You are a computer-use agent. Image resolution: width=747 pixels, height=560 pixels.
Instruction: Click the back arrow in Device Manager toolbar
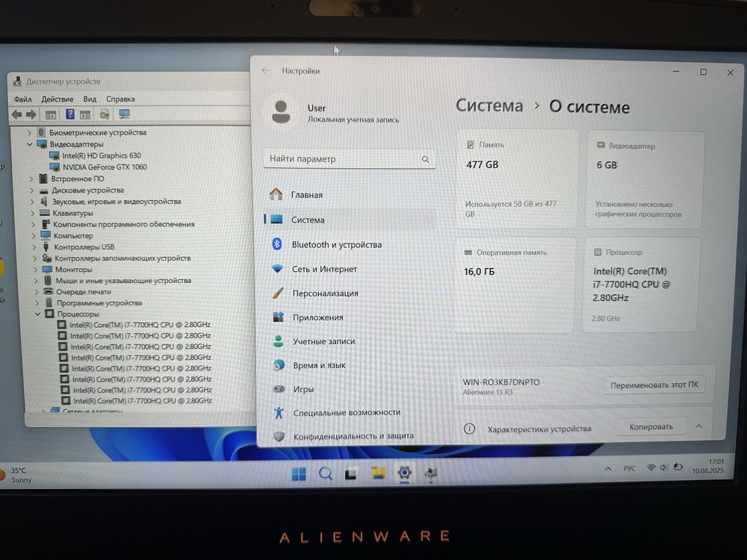16,114
